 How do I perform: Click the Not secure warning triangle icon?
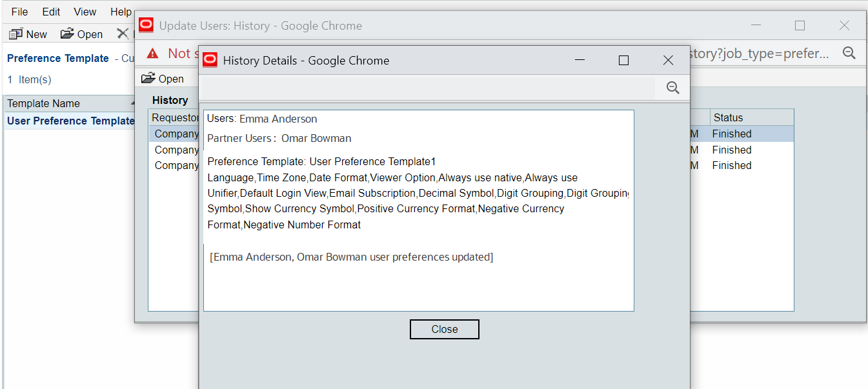click(x=152, y=53)
